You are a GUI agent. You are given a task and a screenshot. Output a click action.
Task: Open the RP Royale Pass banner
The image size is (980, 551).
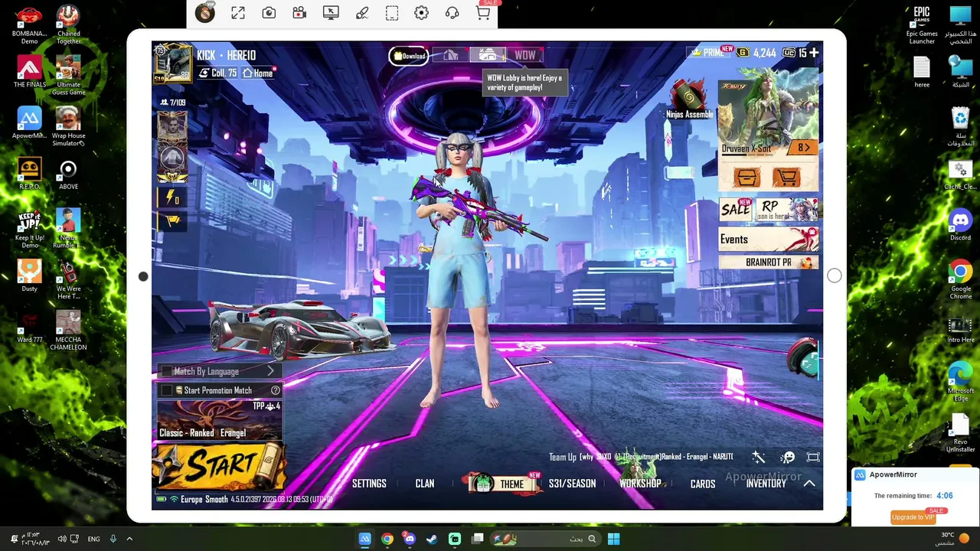787,210
